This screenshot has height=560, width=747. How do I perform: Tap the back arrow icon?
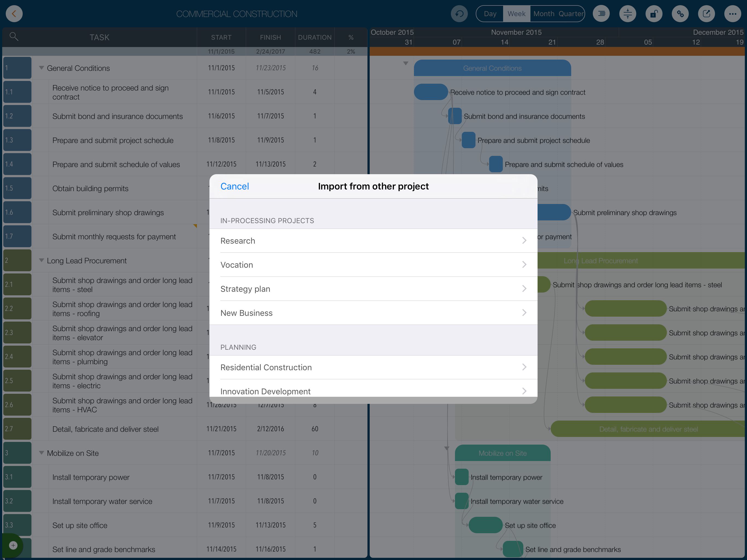pos(14,14)
